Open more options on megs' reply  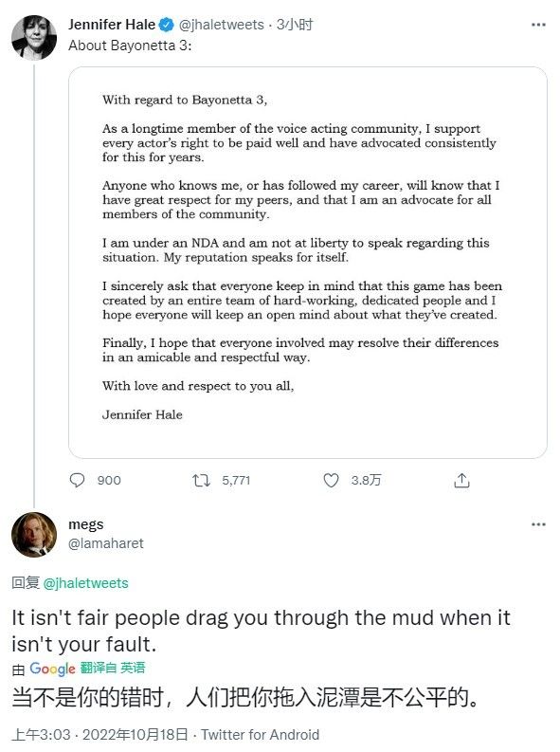pyautogui.click(x=538, y=524)
